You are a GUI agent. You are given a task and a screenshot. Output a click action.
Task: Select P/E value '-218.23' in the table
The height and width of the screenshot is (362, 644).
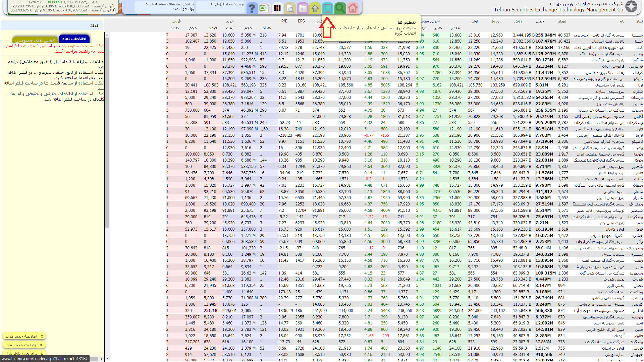(x=285, y=135)
